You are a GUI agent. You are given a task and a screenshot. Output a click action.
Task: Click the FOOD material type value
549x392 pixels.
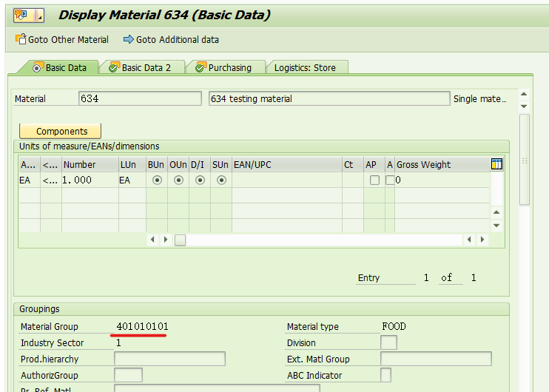pos(394,327)
